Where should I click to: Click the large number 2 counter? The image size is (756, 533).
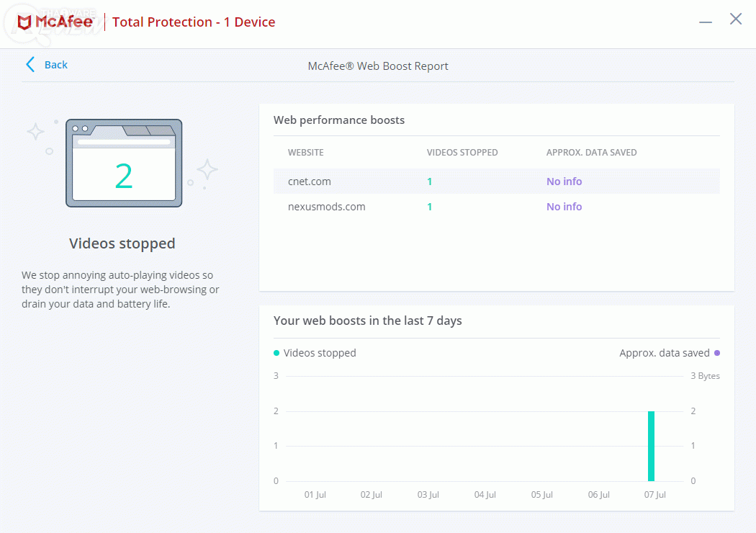[x=124, y=176]
